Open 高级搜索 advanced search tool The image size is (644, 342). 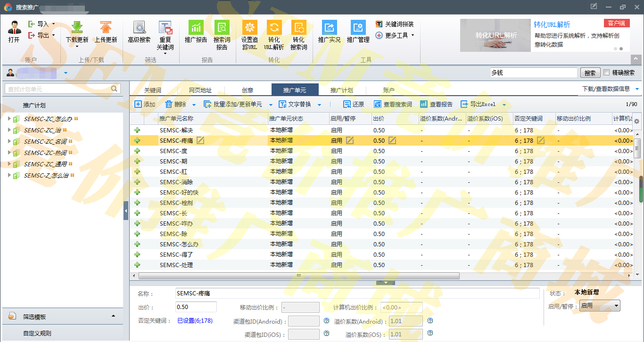[139, 28]
